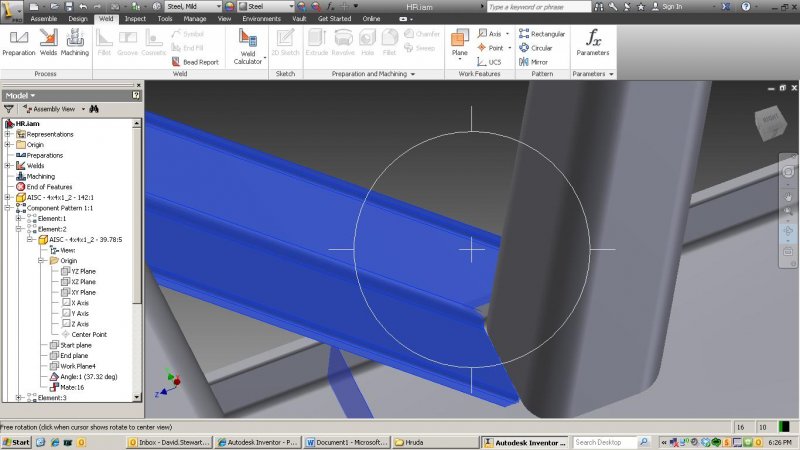Open the Manage ribbon tab
Viewport: 800px width, 450px height.
tap(195, 19)
